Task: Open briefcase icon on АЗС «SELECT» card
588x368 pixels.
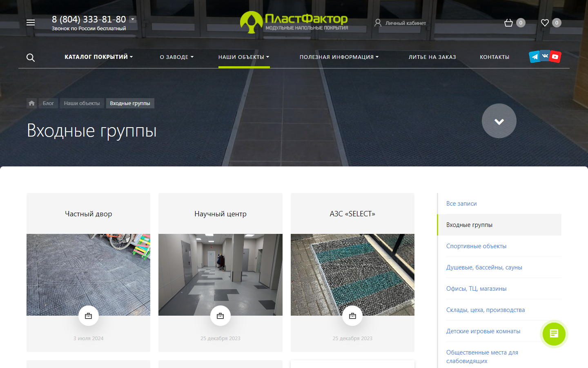Action: (352, 316)
